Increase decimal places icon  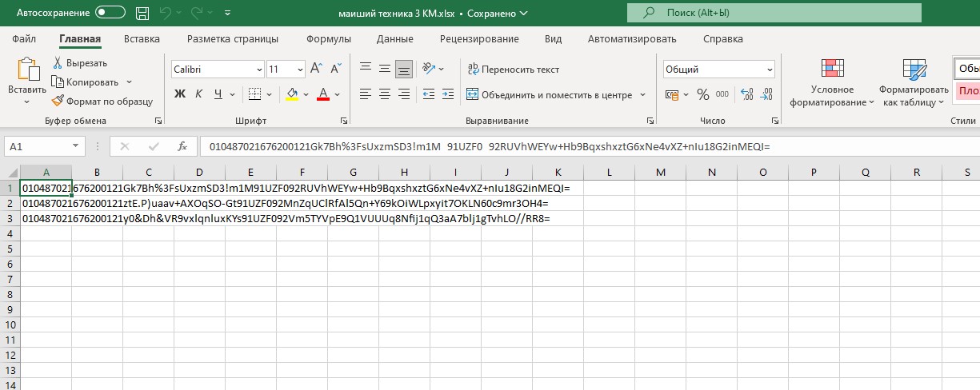coord(748,94)
